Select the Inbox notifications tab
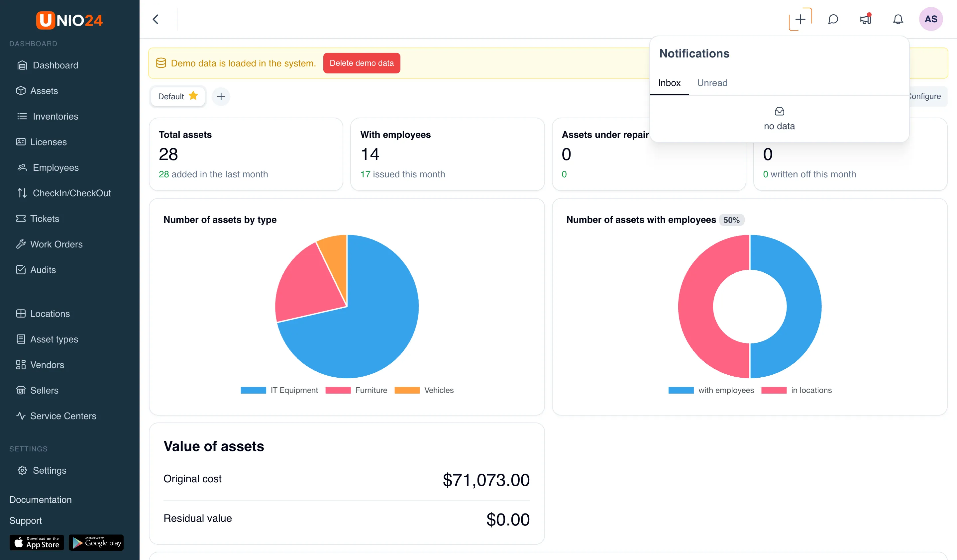957x560 pixels. pos(669,83)
